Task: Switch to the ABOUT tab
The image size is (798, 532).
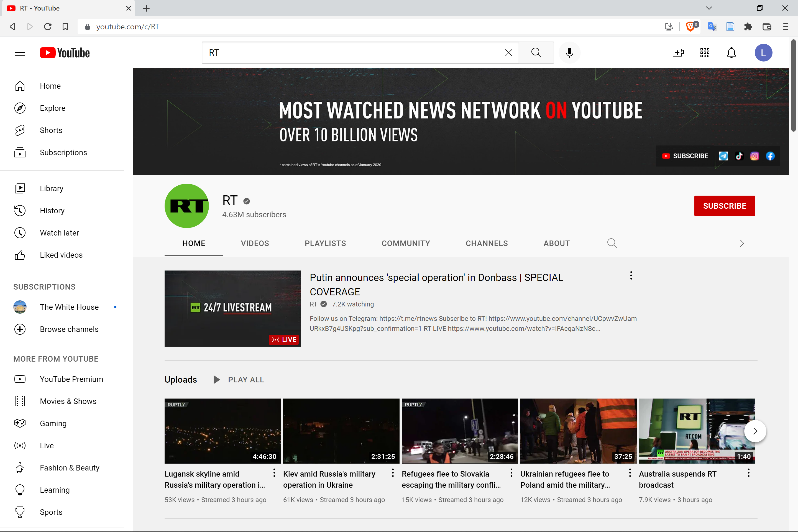Action: (556, 243)
